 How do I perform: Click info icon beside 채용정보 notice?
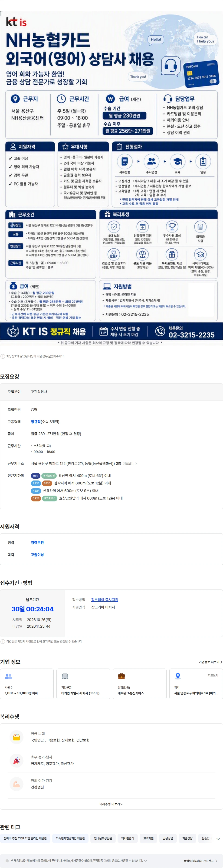[3, 356]
